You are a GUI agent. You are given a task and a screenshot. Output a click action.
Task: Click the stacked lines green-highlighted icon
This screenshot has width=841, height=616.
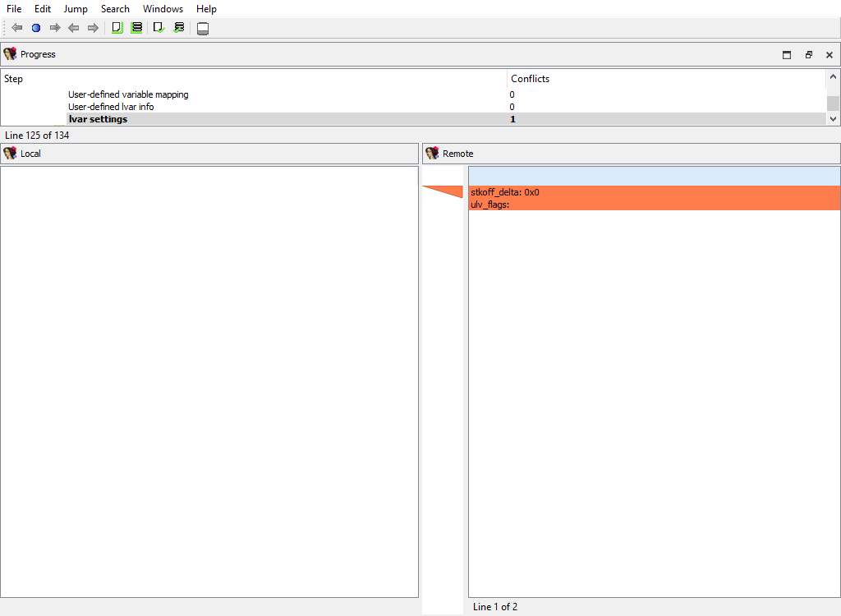click(136, 28)
